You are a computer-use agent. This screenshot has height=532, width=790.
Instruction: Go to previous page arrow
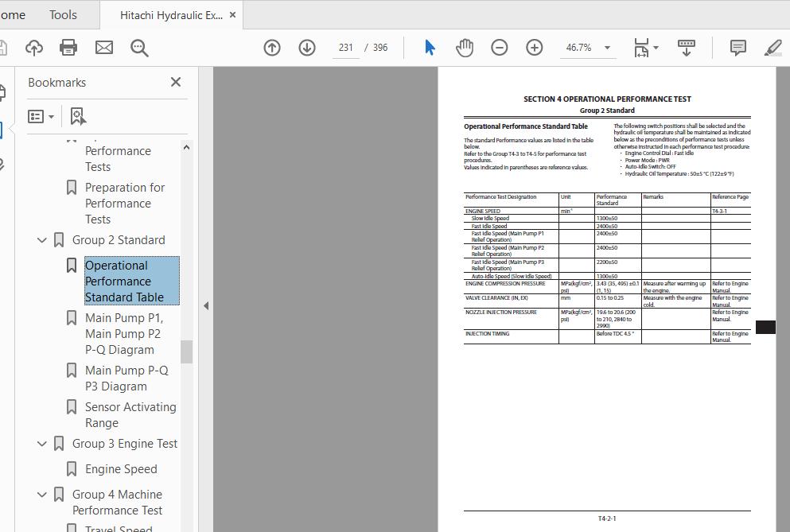(272, 48)
